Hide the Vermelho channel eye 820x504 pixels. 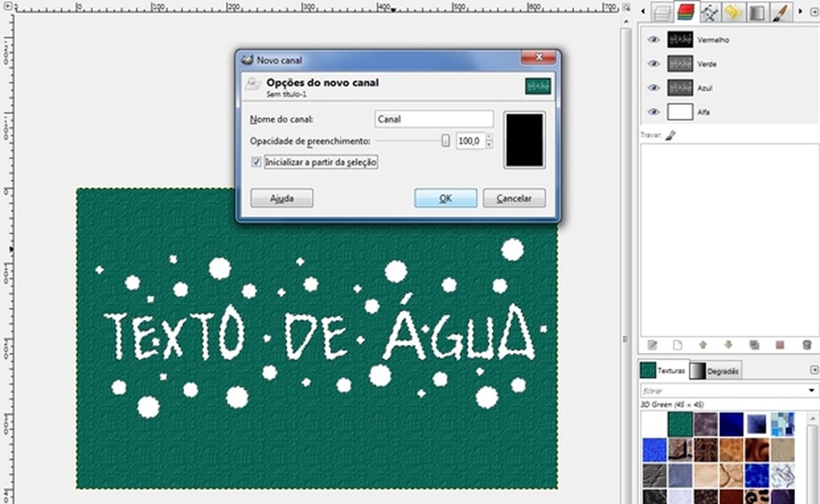pyautogui.click(x=653, y=40)
